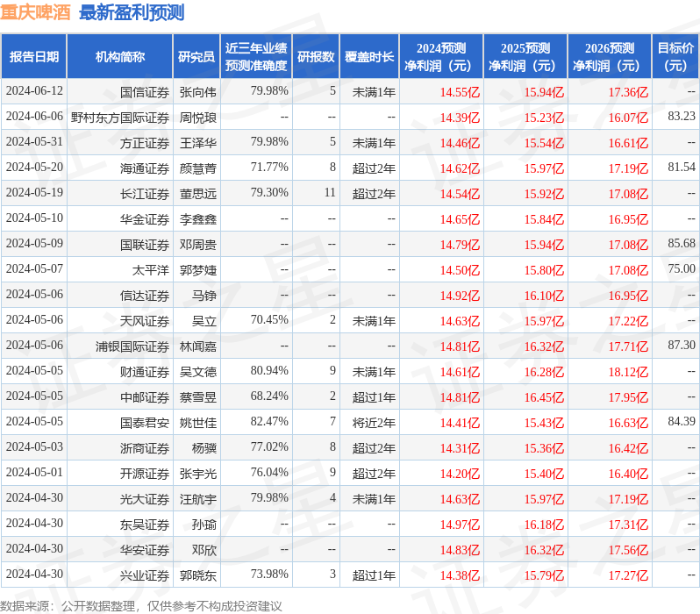This screenshot has height=614, width=700.
Task: Select target price 75.00
Action: (x=682, y=269)
